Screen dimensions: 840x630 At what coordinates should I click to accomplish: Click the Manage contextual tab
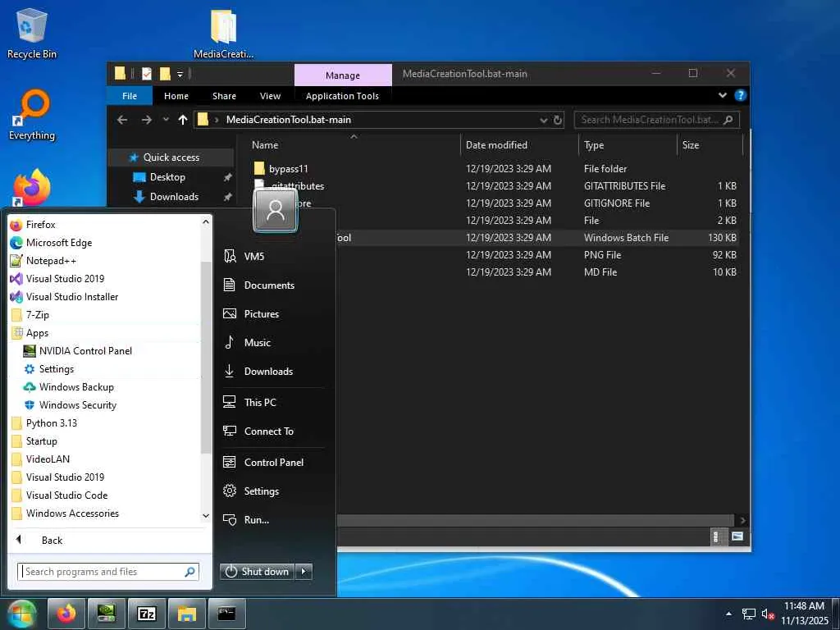[343, 75]
